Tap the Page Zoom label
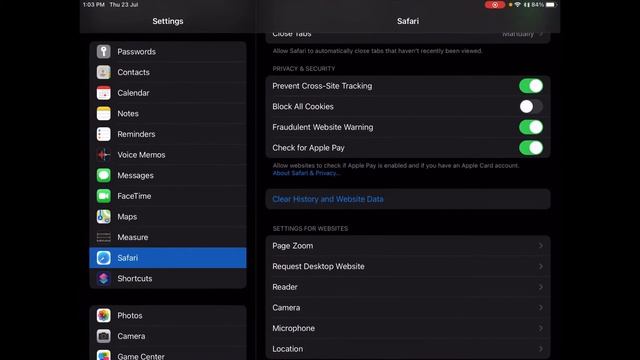This screenshot has width=640, height=360. coord(293,246)
